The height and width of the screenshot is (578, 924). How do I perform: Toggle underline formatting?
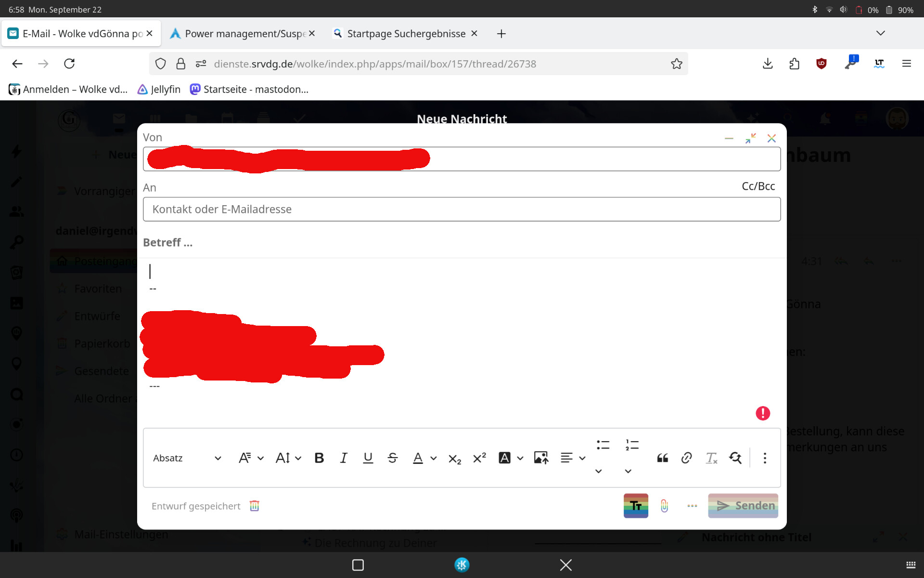(368, 458)
